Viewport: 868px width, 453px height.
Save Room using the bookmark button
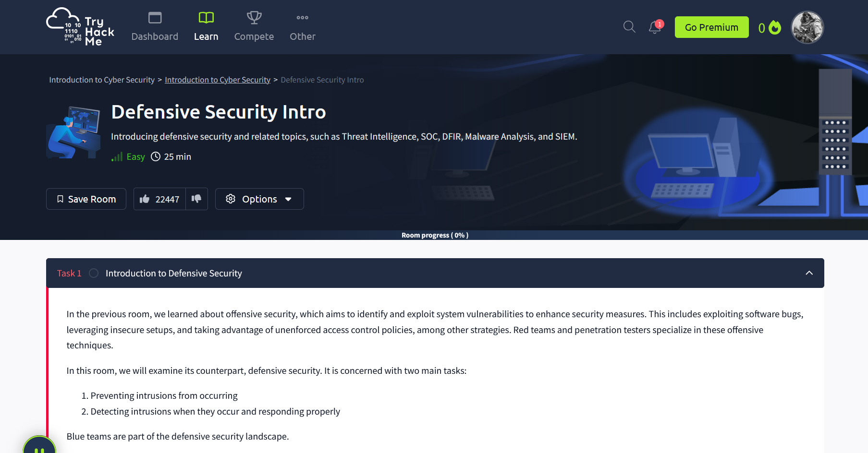[86, 199]
